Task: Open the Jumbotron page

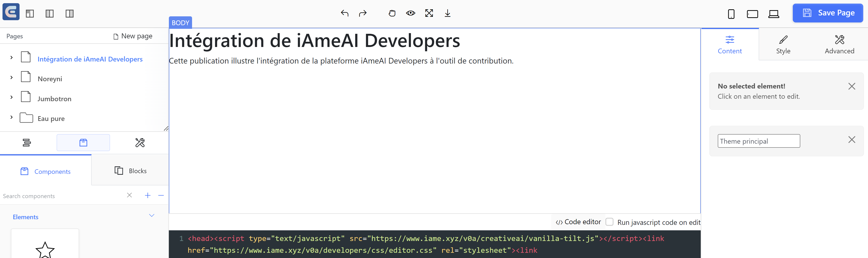Action: [54, 99]
